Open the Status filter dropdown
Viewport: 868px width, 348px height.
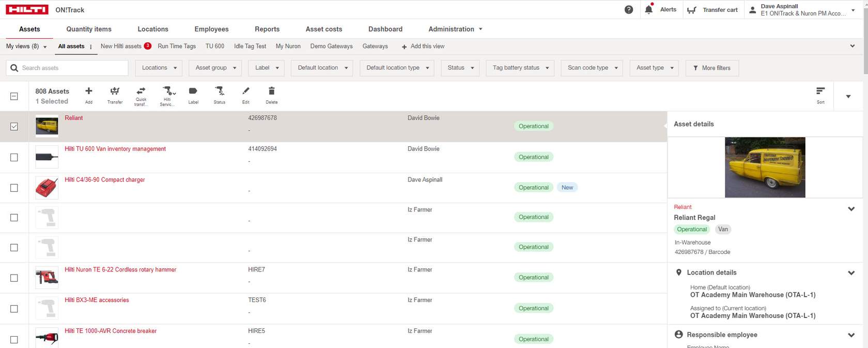click(x=460, y=68)
